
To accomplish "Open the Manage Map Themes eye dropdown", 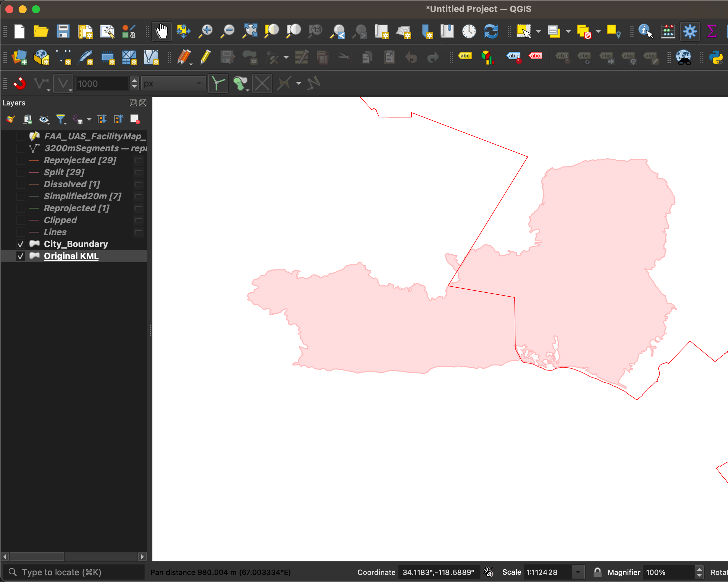I will [44, 119].
